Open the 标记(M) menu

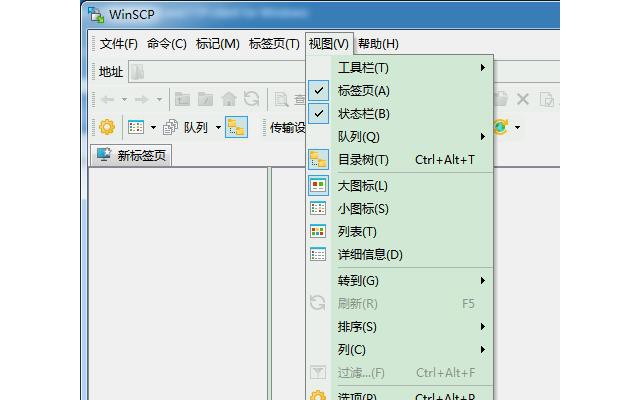pyautogui.click(x=218, y=44)
